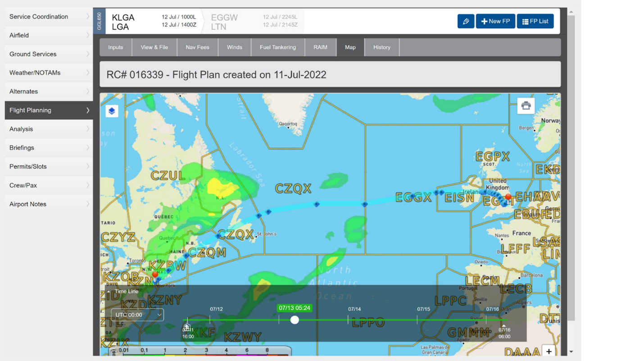Screen dimensions: 644x361
Task: Collapse the Time Line panel arrow
Action: (x=109, y=292)
